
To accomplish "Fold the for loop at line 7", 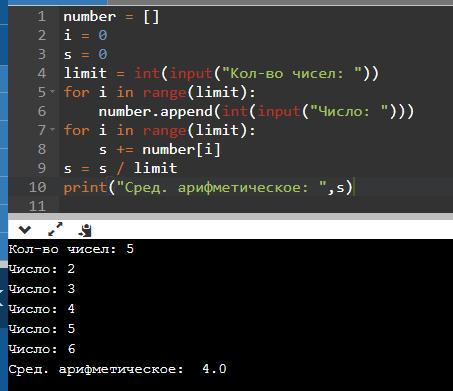I will 53,129.
